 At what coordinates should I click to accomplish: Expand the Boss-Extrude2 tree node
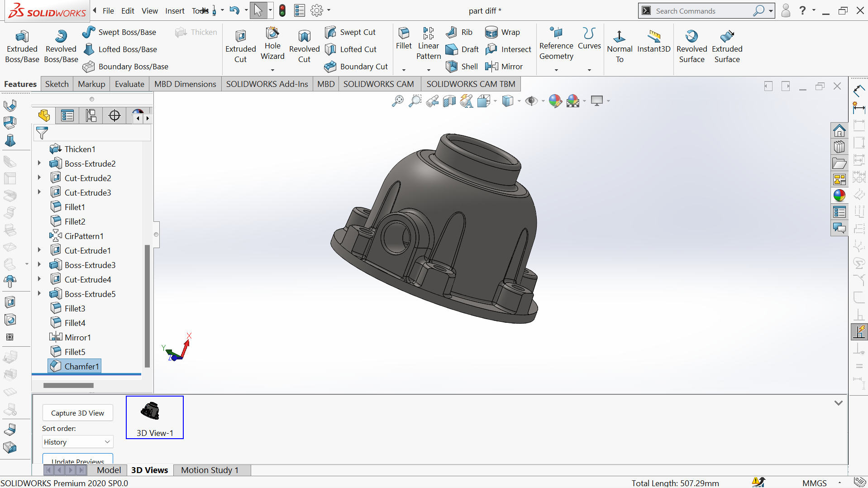point(39,163)
